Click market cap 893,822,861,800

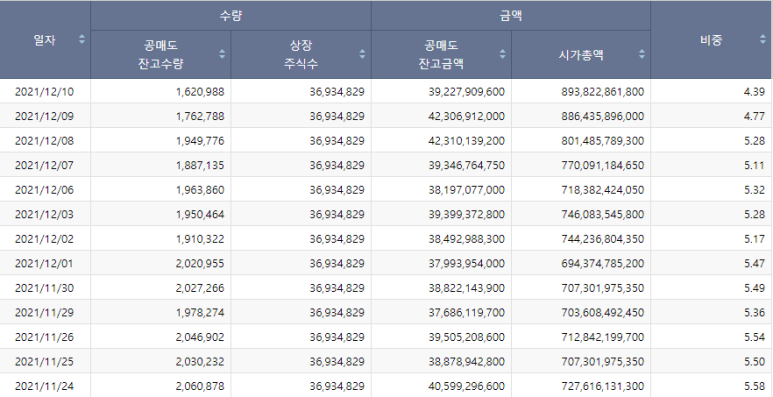[x=602, y=92]
